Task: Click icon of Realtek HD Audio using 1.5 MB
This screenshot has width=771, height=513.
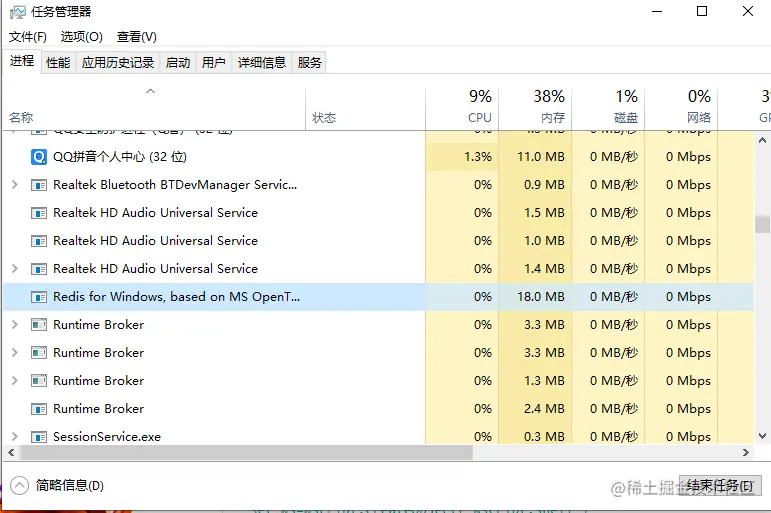Action: 38,213
